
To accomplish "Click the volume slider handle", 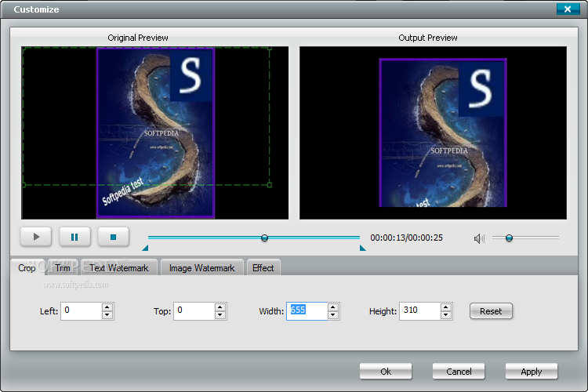I will 509,238.
